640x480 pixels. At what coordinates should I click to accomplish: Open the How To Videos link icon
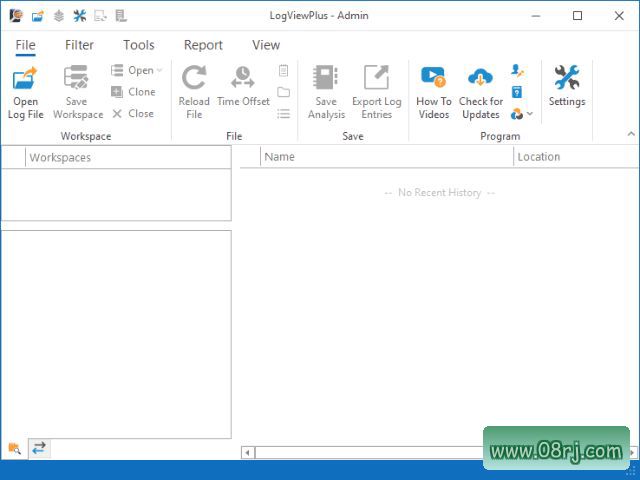tap(433, 79)
